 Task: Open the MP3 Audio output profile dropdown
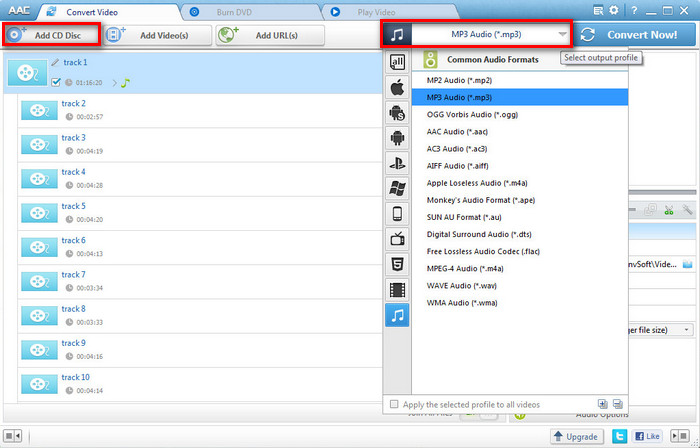click(477, 34)
